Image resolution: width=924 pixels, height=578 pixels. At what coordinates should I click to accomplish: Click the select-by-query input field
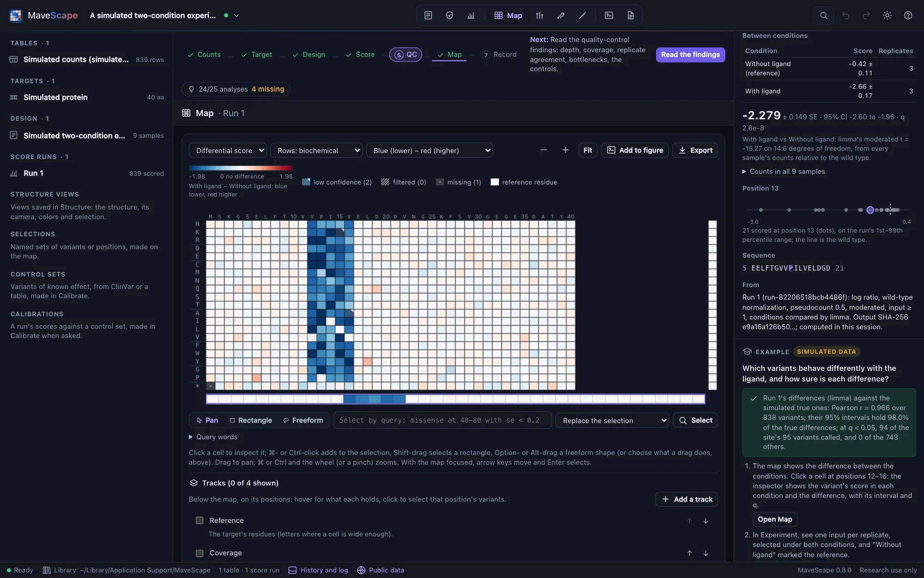[x=443, y=420]
